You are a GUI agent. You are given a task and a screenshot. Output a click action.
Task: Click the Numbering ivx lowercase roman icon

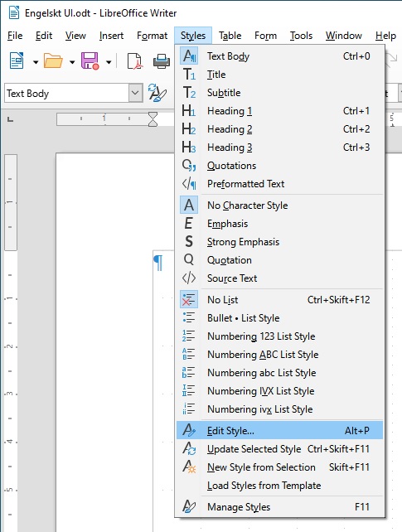(189, 409)
